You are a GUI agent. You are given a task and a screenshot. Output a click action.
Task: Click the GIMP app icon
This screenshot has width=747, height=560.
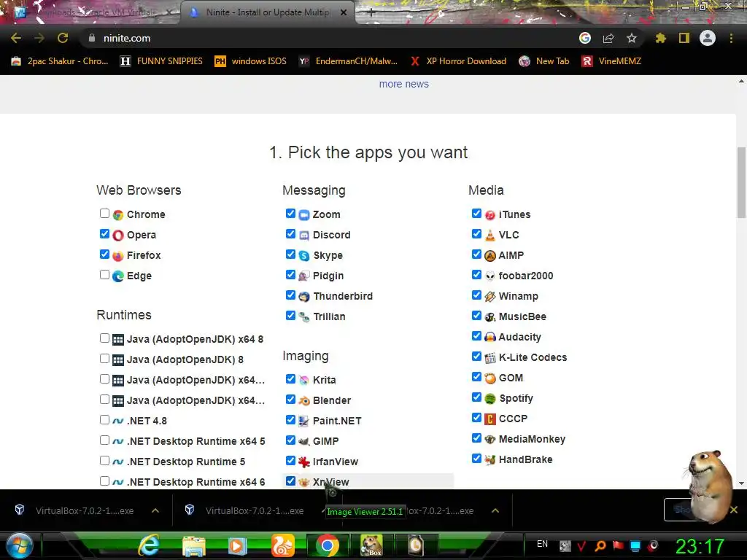pos(304,441)
